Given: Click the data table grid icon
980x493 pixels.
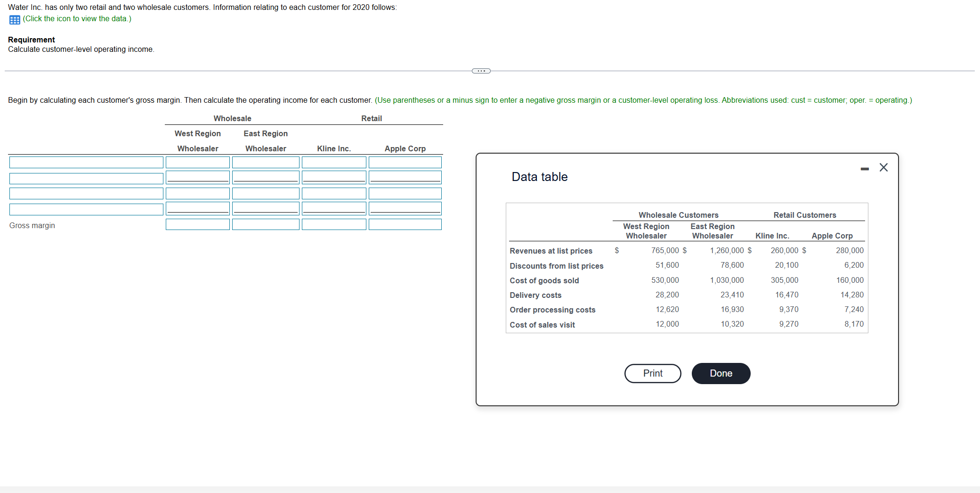Looking at the screenshot, I should (14, 19).
